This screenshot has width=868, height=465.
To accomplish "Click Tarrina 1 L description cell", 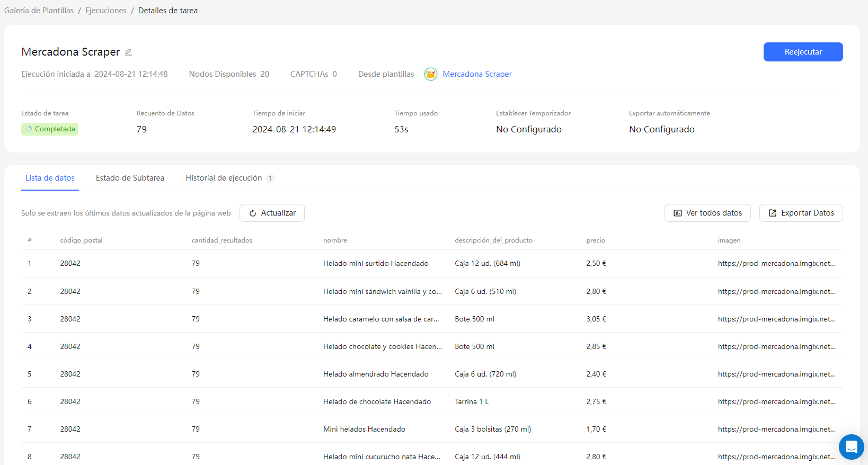I will click(x=472, y=401).
